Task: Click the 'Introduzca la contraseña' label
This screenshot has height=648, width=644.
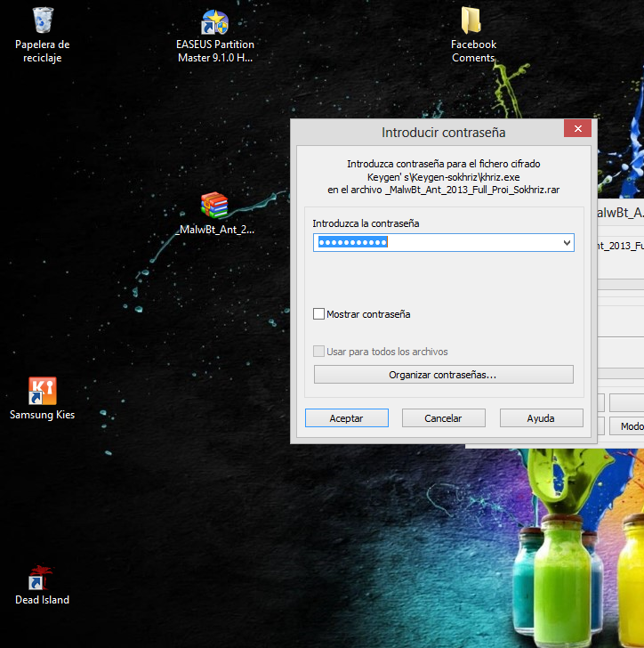Action: click(x=366, y=223)
